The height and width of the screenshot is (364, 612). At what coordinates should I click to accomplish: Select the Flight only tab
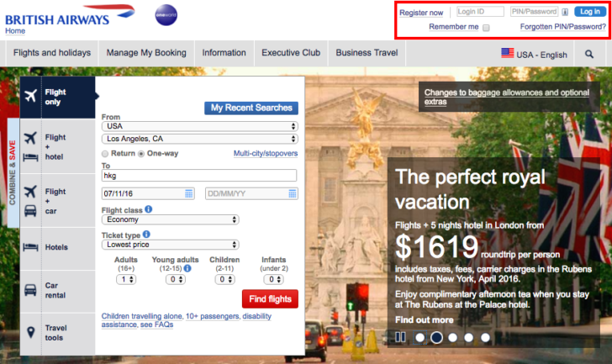pos(58,97)
